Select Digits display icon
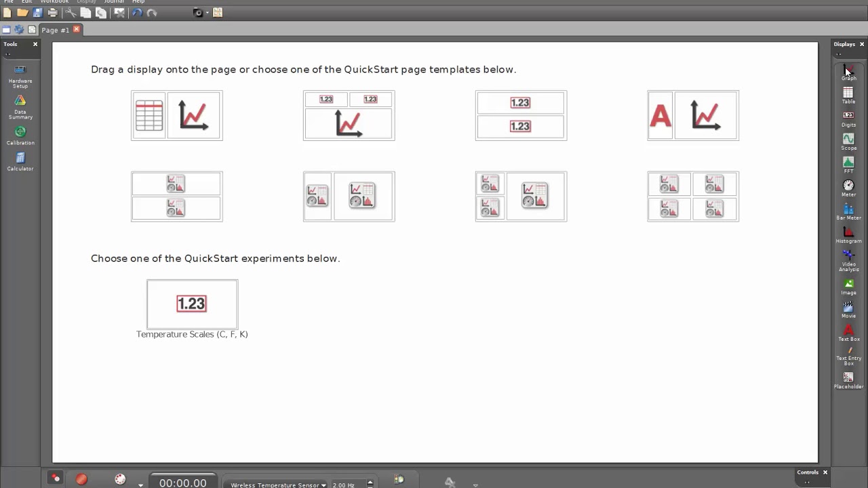The image size is (868, 488). point(848,119)
